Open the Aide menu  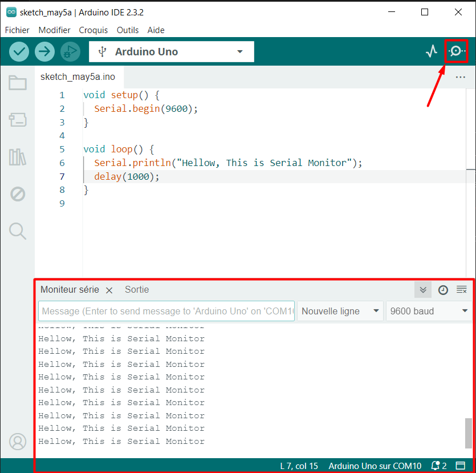pos(156,30)
